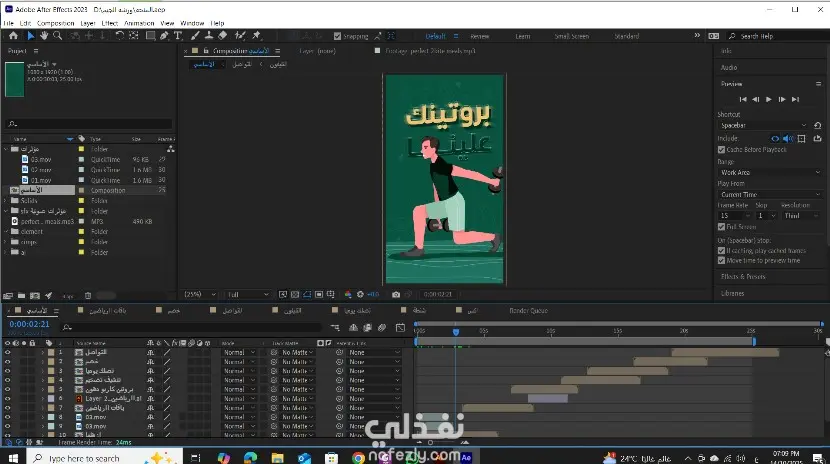Create a new folder in Project panel
Screen dimensions: 830x464
pos(21,296)
